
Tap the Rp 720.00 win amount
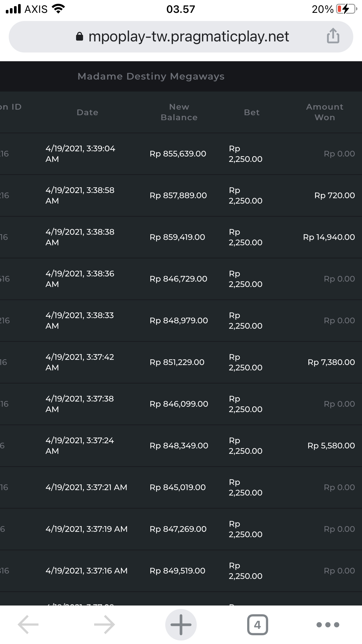[x=335, y=195]
